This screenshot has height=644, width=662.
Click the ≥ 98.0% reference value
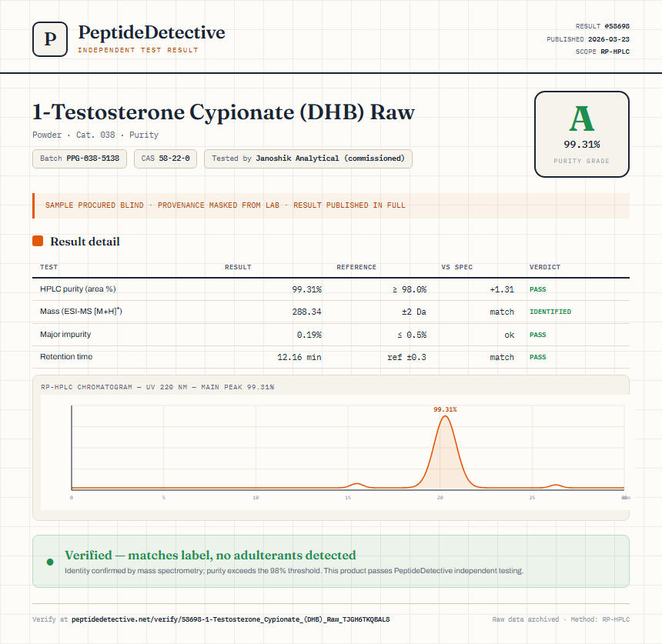(x=410, y=289)
